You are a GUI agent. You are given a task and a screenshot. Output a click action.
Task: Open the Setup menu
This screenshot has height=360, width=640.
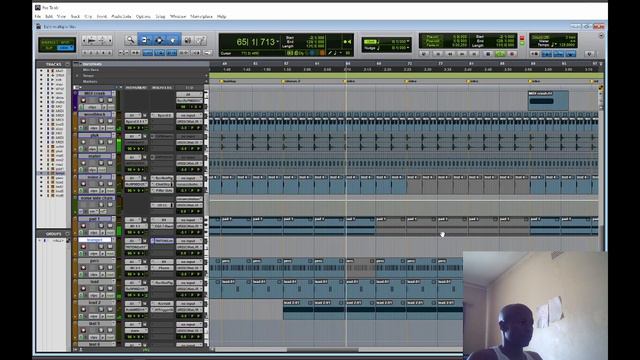tap(160, 16)
